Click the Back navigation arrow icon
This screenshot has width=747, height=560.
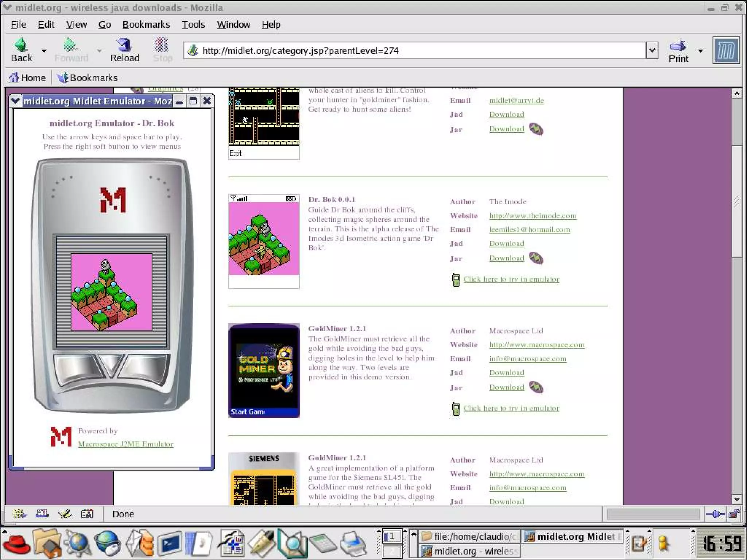[21, 45]
